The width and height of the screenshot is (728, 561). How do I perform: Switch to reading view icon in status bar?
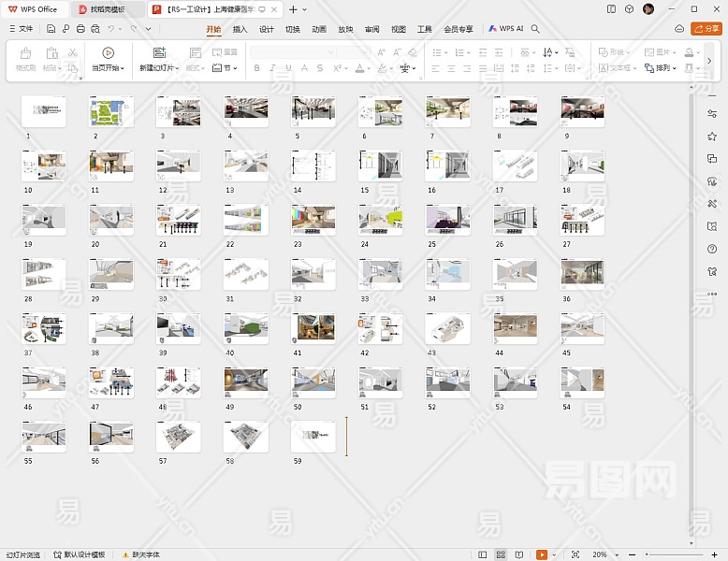[520, 554]
